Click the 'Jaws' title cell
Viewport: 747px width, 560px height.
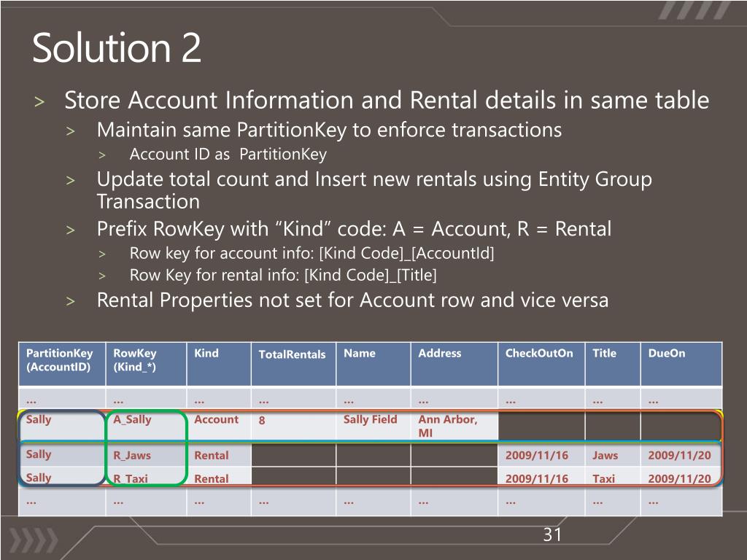(613, 455)
